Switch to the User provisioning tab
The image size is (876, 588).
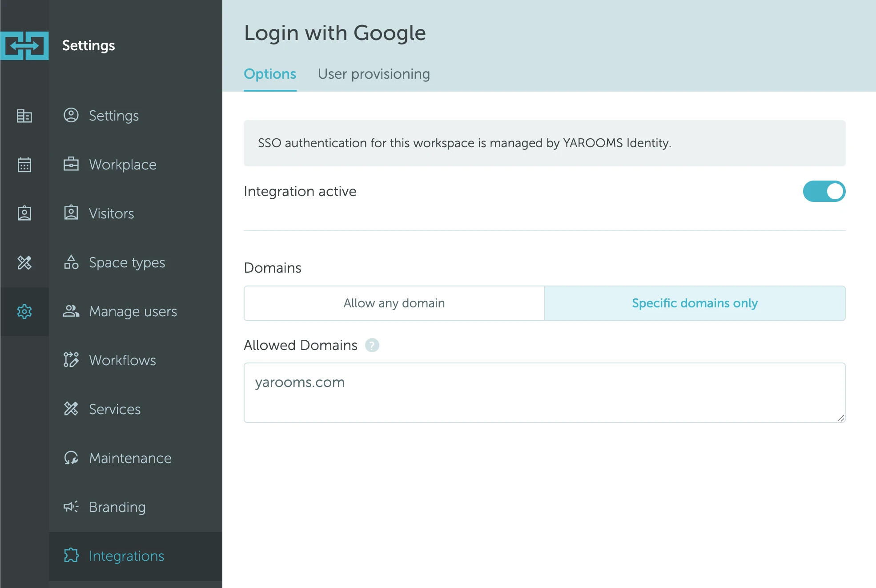(374, 74)
